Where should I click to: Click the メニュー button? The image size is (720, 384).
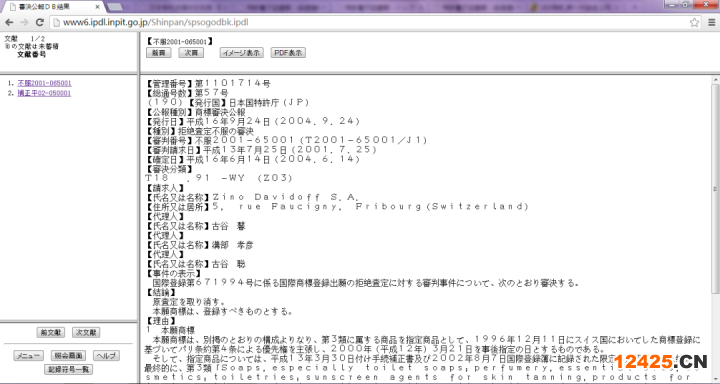click(x=29, y=356)
